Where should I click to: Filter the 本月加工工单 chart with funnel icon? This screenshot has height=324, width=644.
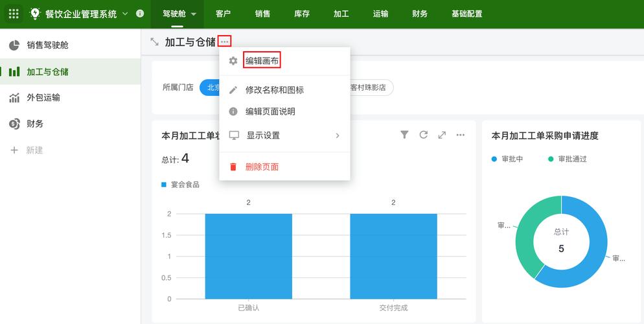click(404, 135)
